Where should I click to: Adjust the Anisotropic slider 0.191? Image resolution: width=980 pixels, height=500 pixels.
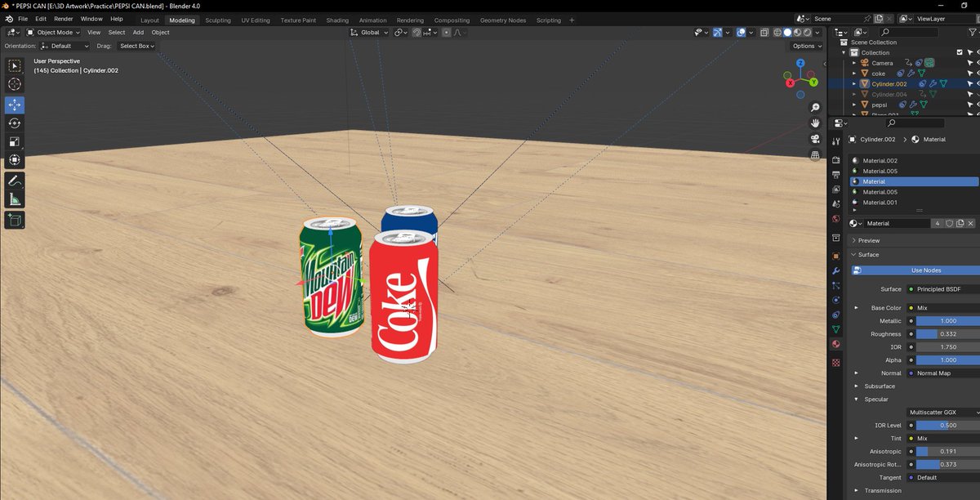point(947,452)
